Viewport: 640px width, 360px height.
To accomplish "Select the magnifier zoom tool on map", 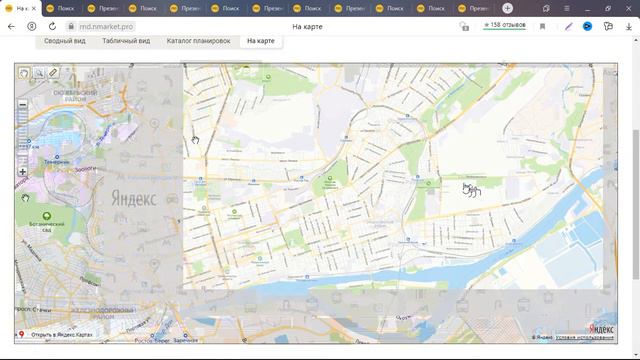I will pos(39,73).
